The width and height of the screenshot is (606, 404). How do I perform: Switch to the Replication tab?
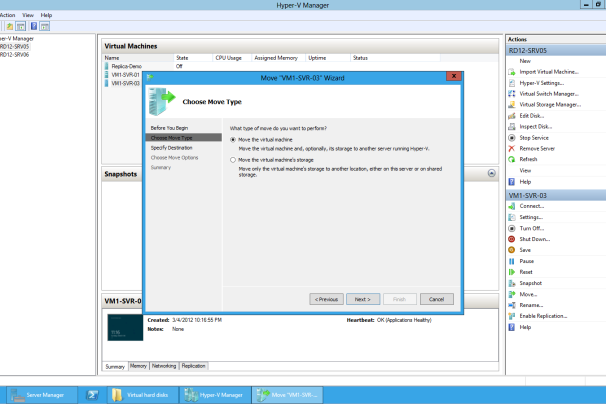[194, 366]
